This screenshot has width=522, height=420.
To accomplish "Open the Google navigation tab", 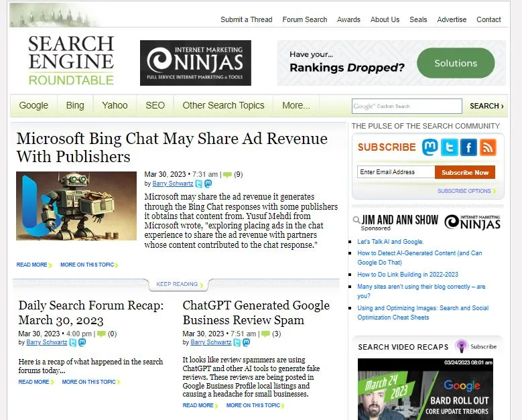I will (x=34, y=105).
